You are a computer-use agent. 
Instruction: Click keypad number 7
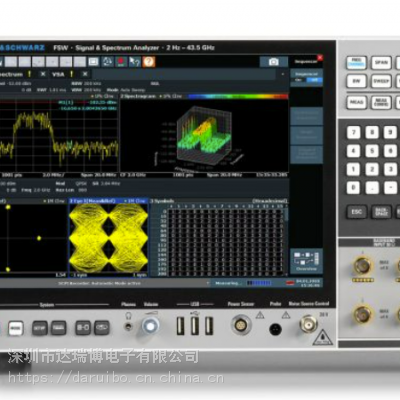[x=353, y=132]
